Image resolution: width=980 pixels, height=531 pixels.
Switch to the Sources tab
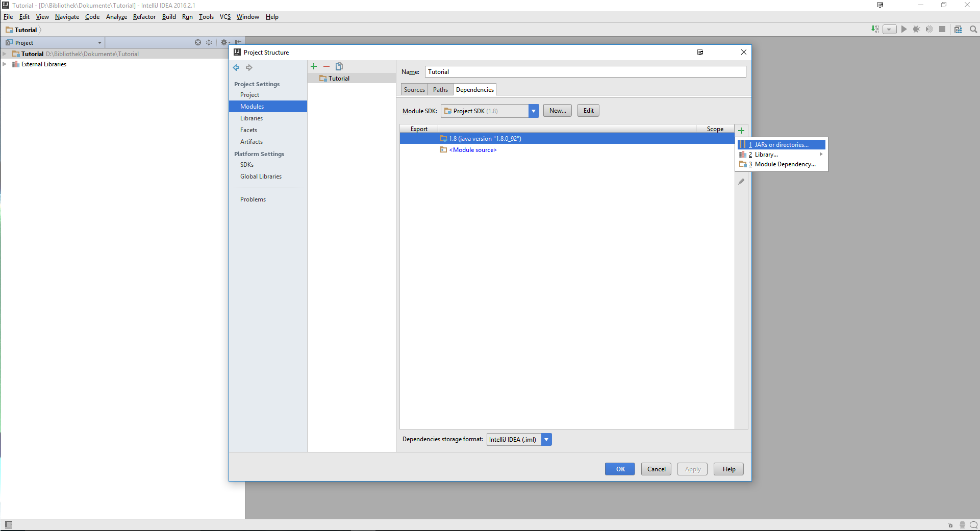point(414,90)
